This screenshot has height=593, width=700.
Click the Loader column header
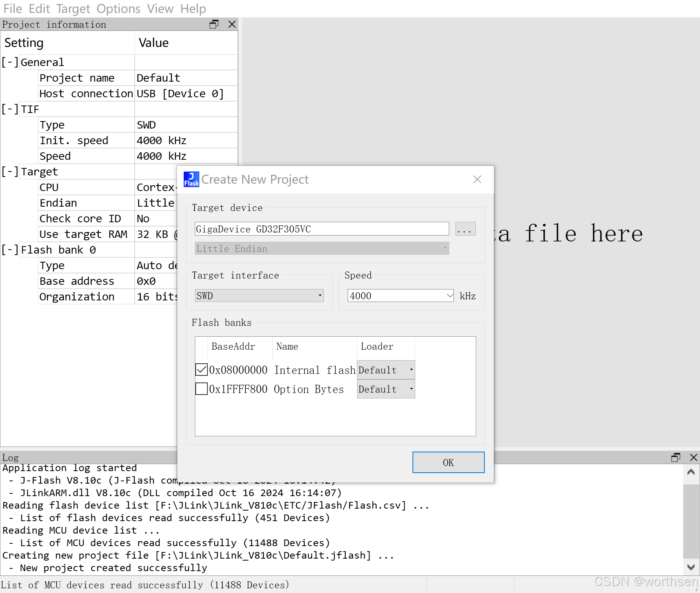click(x=386, y=347)
